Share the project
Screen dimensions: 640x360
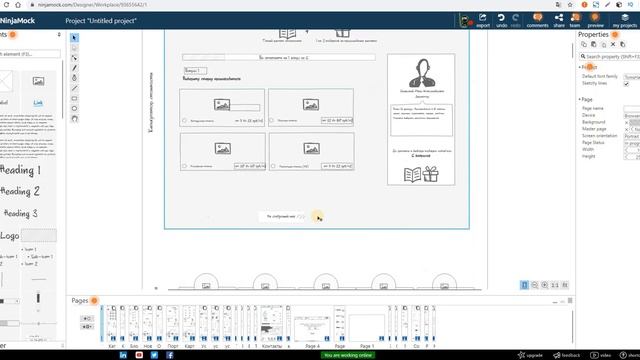coord(559,20)
